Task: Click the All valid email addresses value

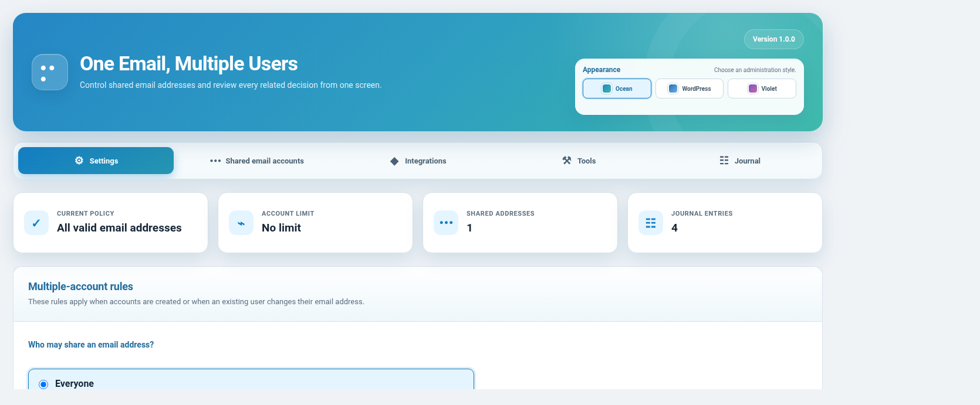Action: tap(119, 228)
